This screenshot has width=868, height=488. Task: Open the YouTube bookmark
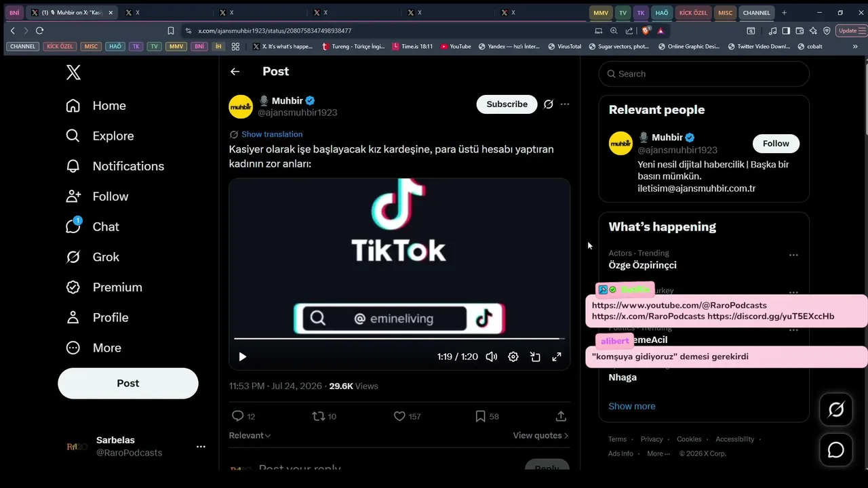point(456,47)
